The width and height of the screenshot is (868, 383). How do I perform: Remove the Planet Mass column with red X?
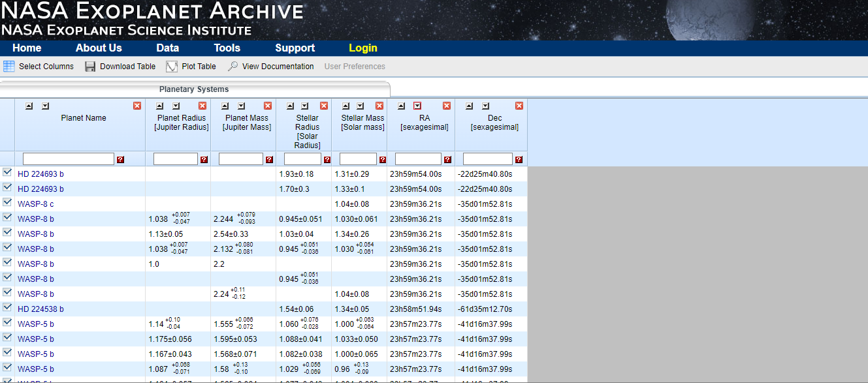(268, 106)
